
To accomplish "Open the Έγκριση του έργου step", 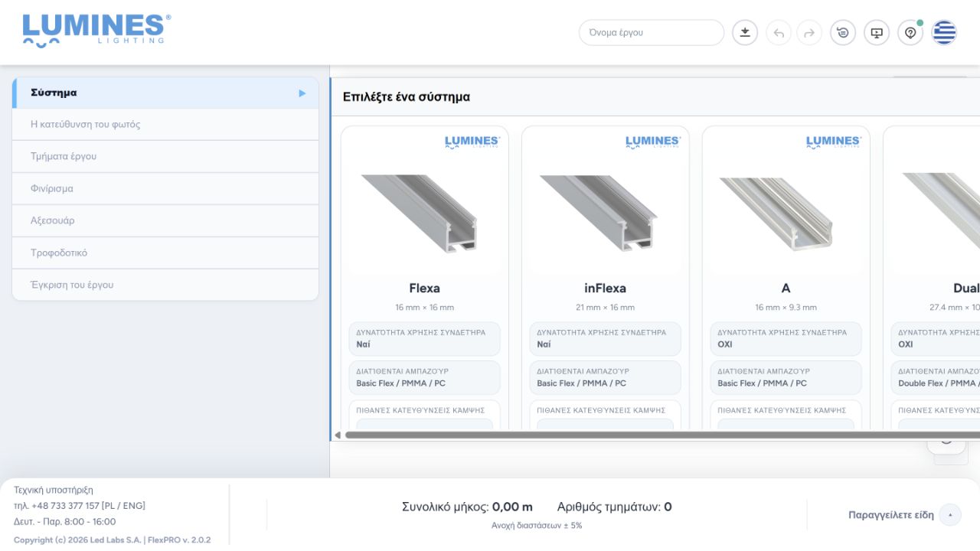I will pos(165,285).
